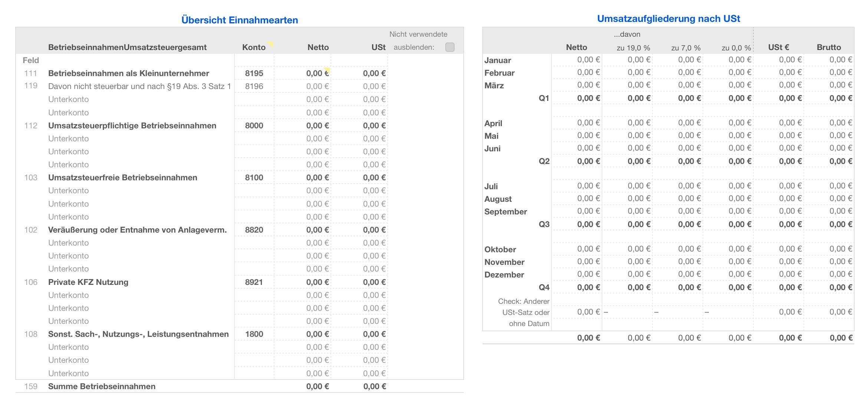Viewport: 868px width, 414px height.
Task: Select the 'Umsatzaufgliederung nach USt' table title
Action: [x=668, y=19]
